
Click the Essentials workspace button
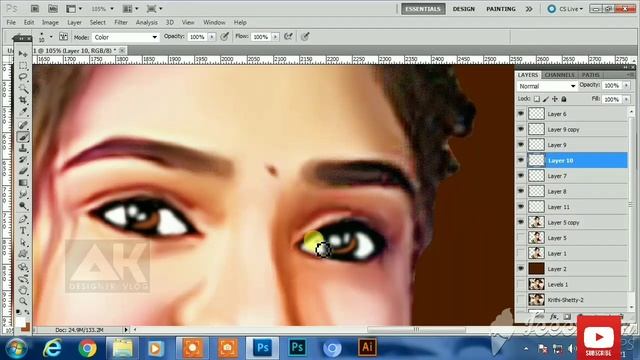click(x=423, y=9)
